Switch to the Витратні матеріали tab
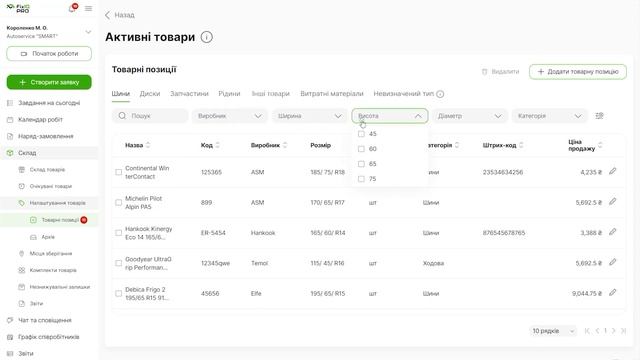 pyautogui.click(x=332, y=94)
